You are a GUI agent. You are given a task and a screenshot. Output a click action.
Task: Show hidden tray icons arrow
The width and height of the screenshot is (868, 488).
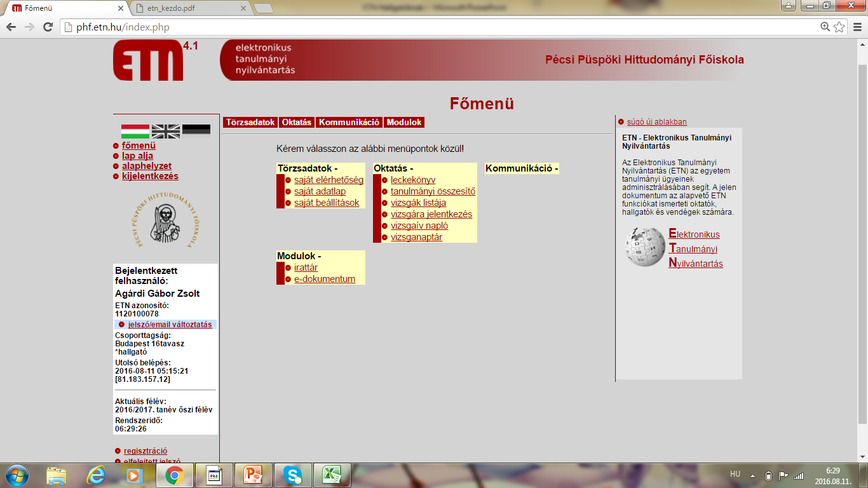[x=753, y=475]
